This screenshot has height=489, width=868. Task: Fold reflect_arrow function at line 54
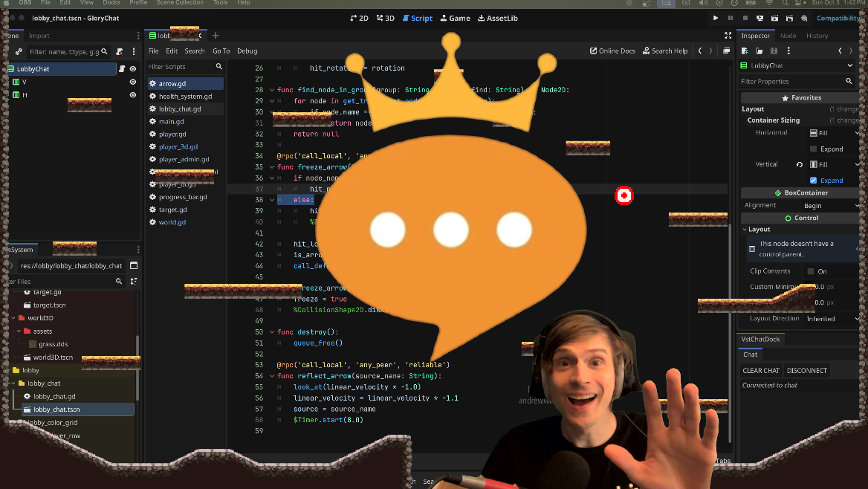tap(272, 376)
